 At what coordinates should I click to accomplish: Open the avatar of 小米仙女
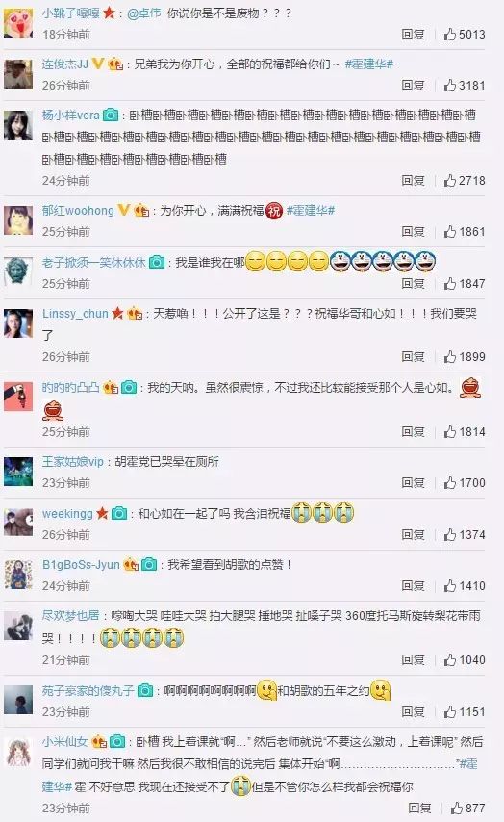pyautogui.click(x=18, y=753)
